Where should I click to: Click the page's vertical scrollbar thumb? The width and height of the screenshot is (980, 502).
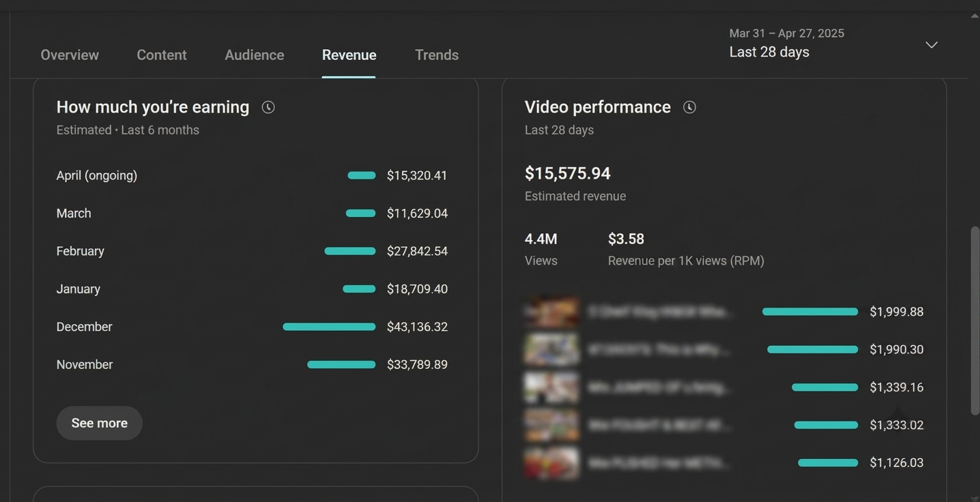(975, 321)
